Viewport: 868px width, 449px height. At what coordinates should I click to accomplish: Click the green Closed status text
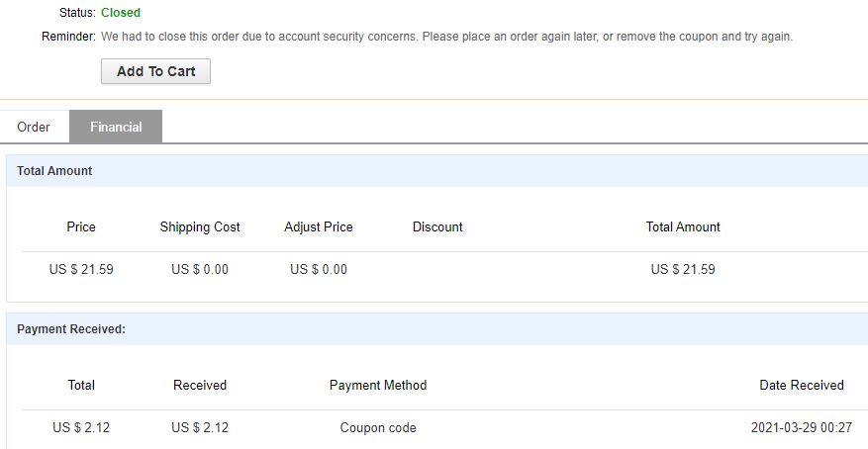121,13
